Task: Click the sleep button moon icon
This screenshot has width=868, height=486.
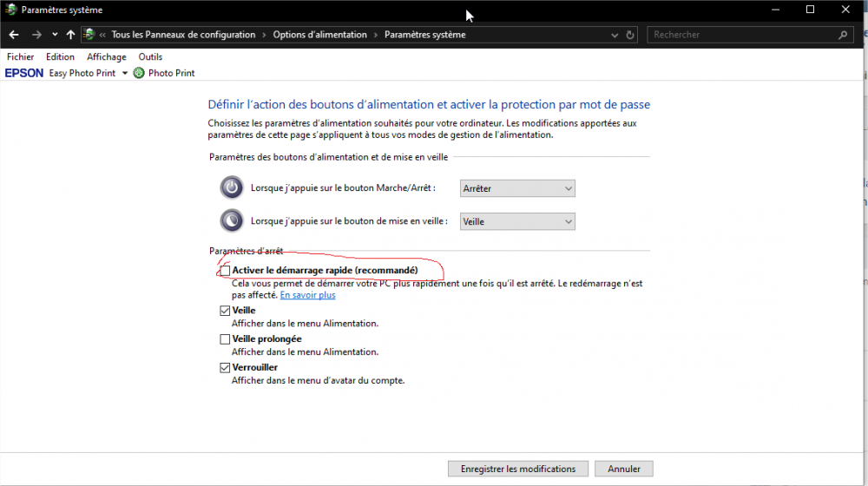Action: click(232, 220)
